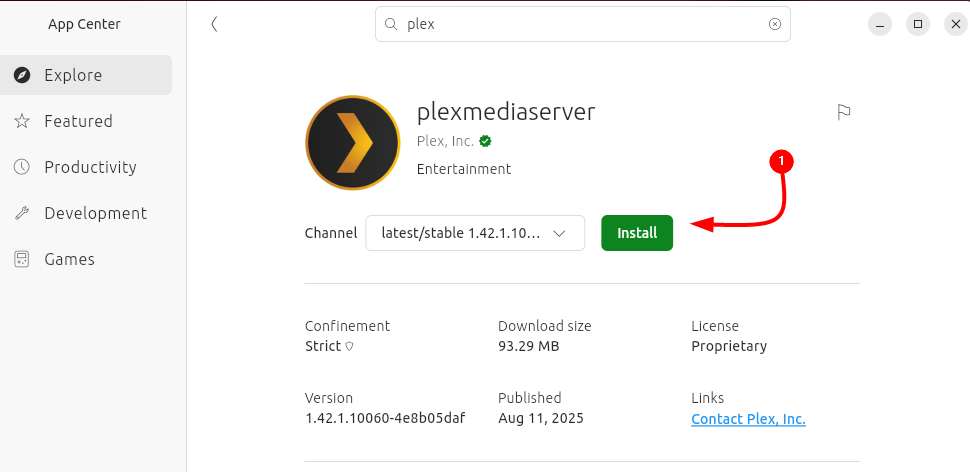Click the magnifier icon in the search bar
Screen dimensions: 970x472
[391, 25]
